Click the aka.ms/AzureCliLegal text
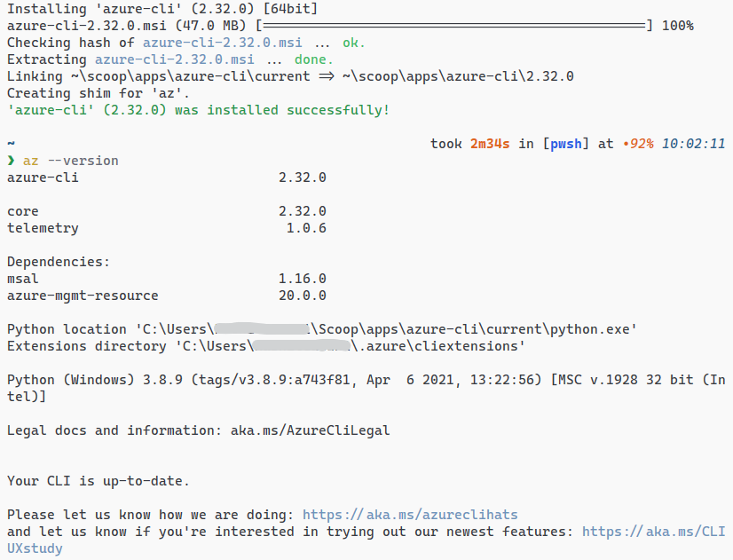Viewport: 733px width, 560px height. [x=310, y=430]
